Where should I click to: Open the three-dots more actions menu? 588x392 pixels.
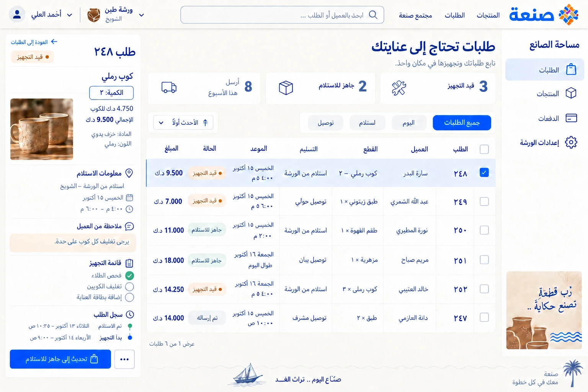point(124,359)
